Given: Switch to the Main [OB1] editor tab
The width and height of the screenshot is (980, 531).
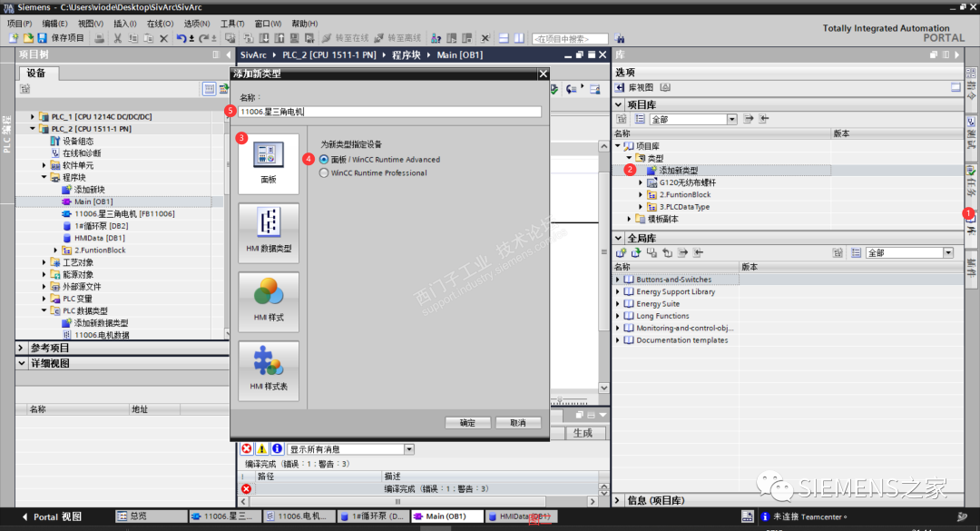Looking at the screenshot, I should (446, 516).
